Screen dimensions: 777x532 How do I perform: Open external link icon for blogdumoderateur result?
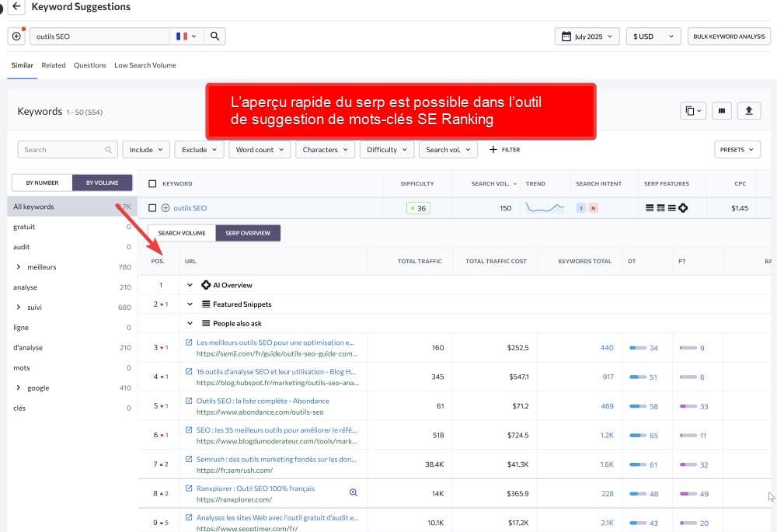(189, 430)
